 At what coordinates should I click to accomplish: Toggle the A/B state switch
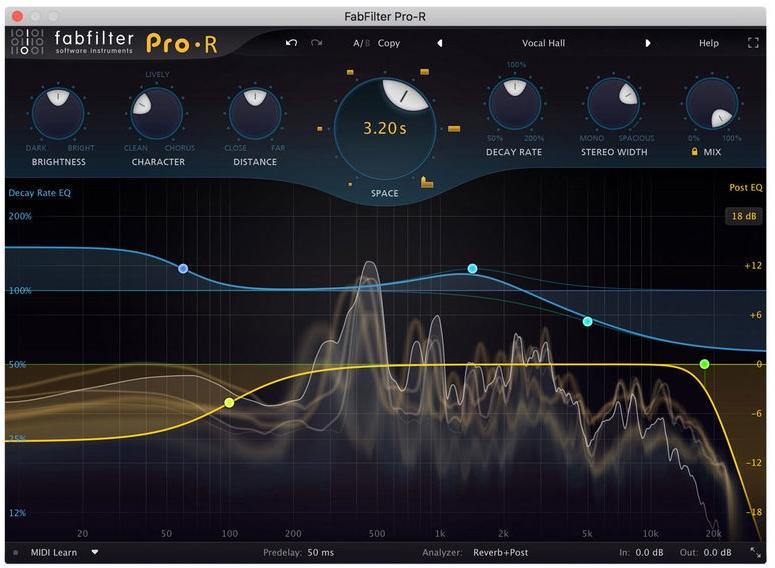[x=361, y=43]
